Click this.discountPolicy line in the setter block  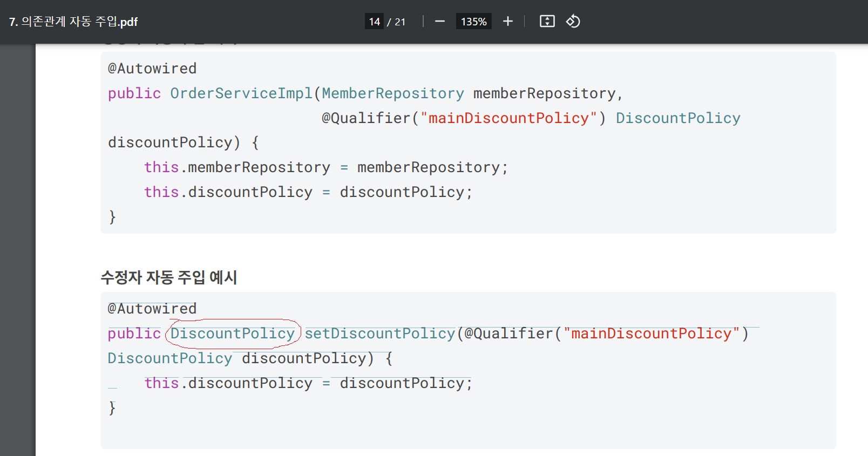click(x=308, y=383)
